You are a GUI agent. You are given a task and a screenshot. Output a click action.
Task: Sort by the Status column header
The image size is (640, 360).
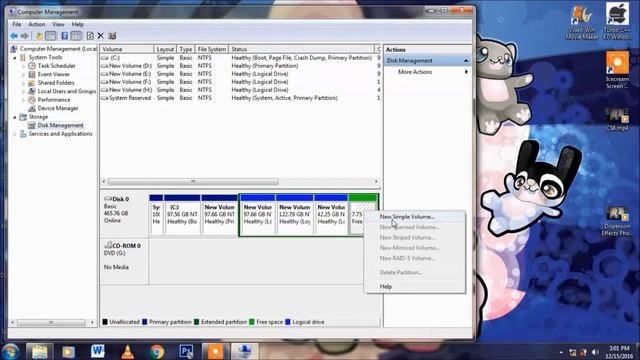pyautogui.click(x=301, y=49)
